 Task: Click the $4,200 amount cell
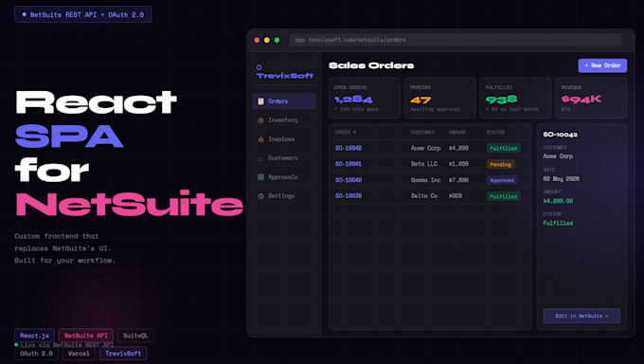tap(458, 148)
